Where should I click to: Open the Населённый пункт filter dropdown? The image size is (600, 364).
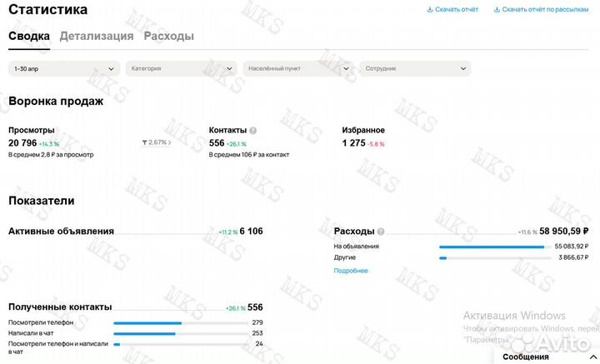tap(297, 68)
